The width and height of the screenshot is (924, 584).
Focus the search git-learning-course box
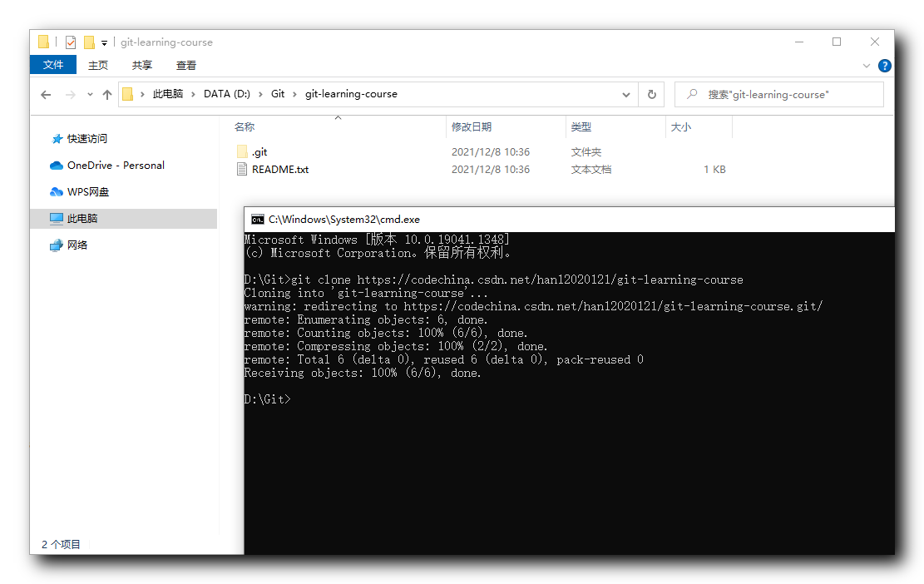point(779,94)
